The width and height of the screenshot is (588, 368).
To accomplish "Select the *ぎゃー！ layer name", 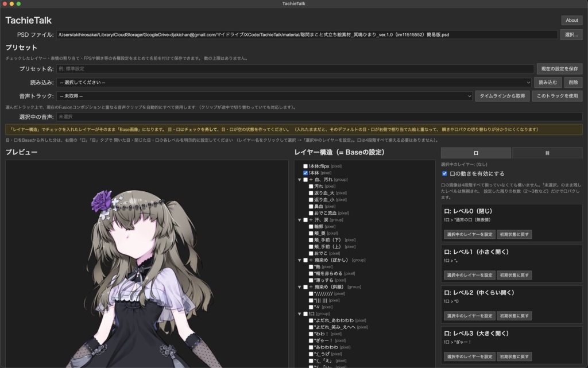I will pos(324,340).
